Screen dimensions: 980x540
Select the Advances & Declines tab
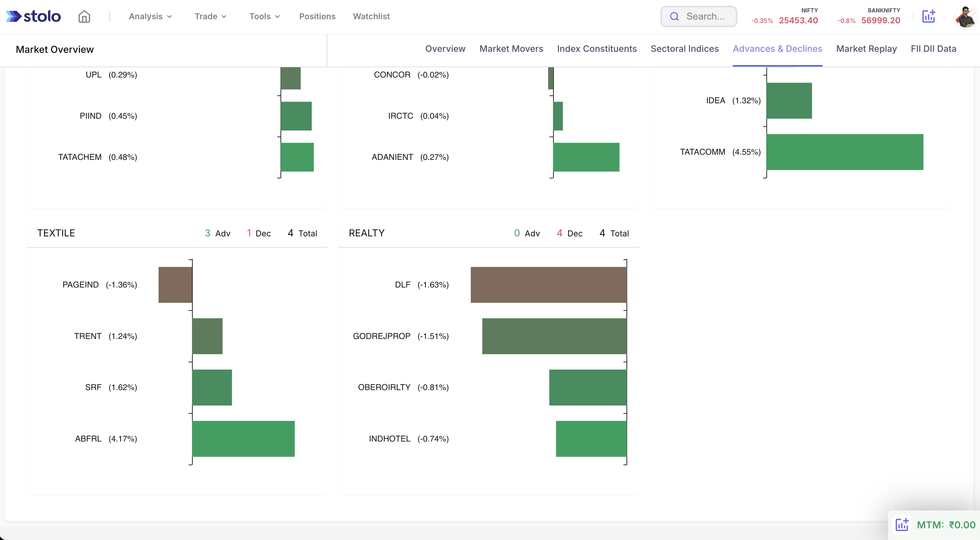tap(777, 49)
